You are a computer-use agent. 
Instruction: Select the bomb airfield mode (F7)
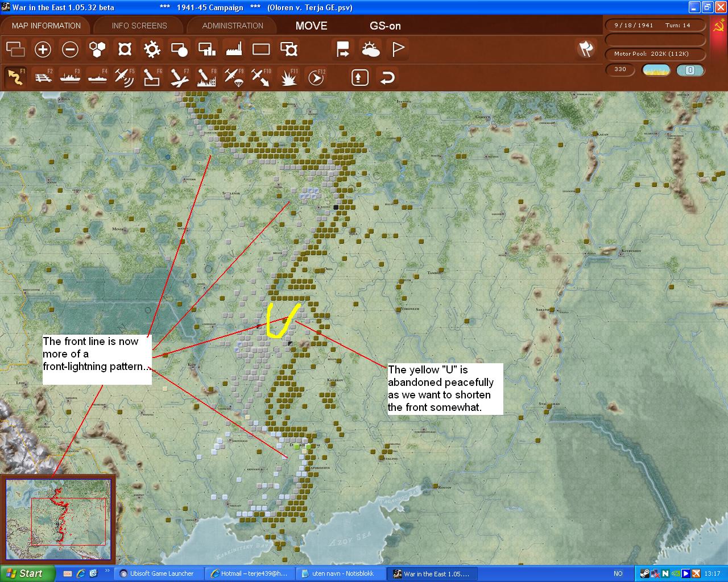[x=179, y=77]
